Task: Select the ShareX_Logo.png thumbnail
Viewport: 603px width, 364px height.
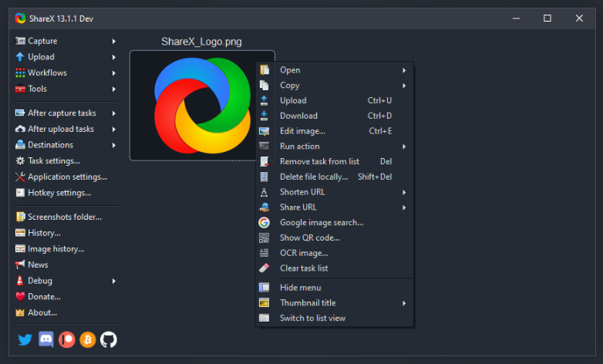Action: tap(202, 106)
